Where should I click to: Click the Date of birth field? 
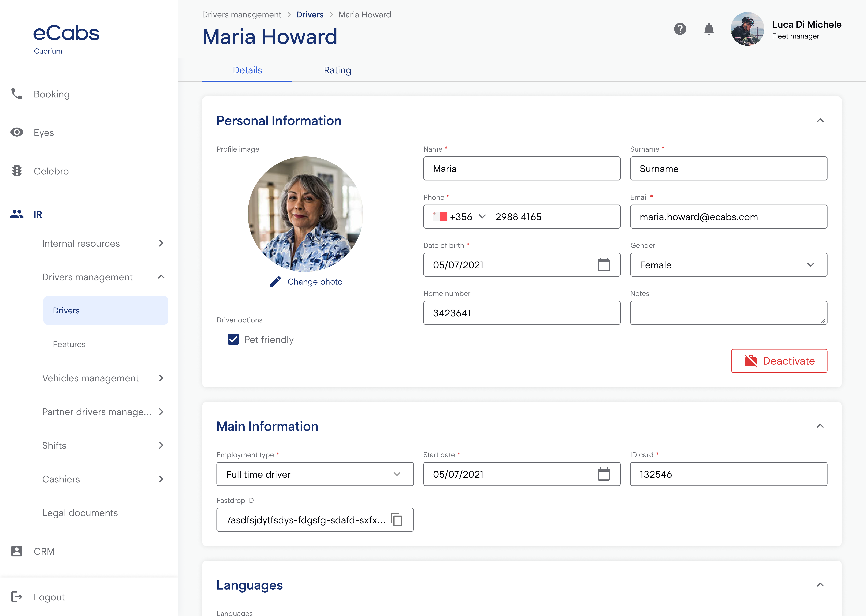click(522, 265)
